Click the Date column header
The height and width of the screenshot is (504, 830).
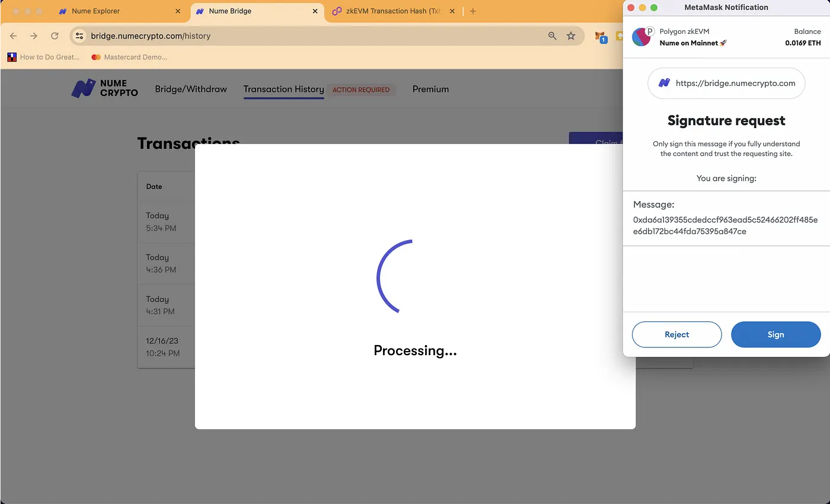154,186
